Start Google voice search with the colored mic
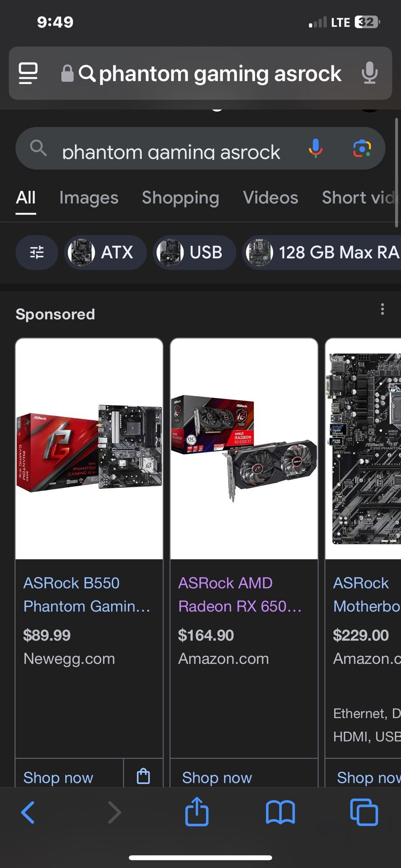The height and width of the screenshot is (868, 401). pyautogui.click(x=316, y=148)
